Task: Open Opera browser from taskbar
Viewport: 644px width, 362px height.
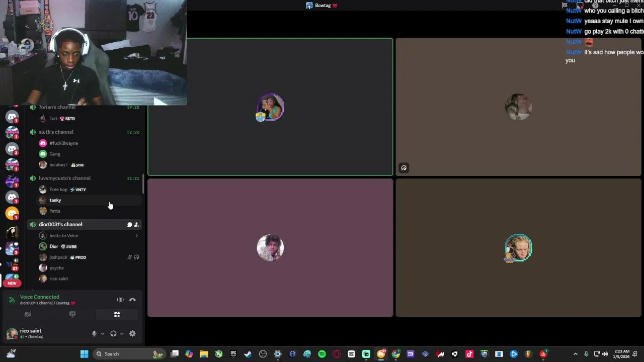Action: pos(337,354)
